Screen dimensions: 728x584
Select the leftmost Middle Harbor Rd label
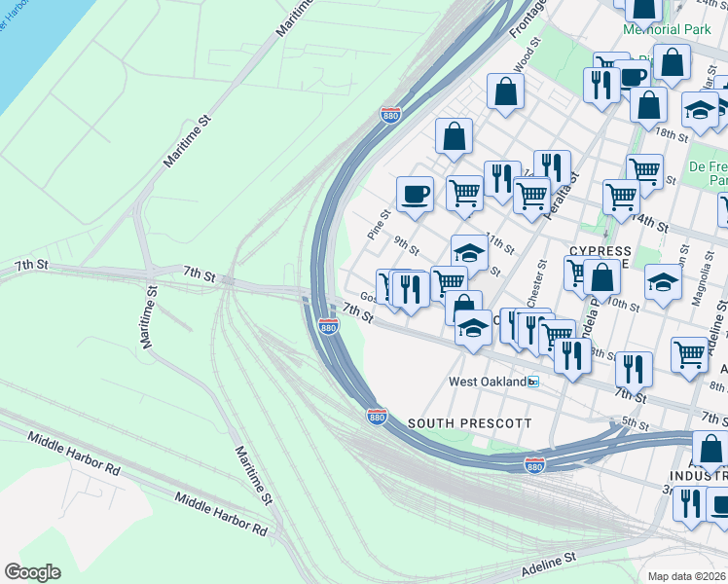(74, 454)
